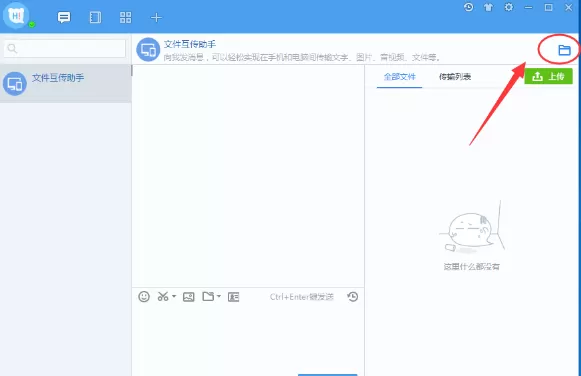Open settings gear icon

tap(509, 7)
